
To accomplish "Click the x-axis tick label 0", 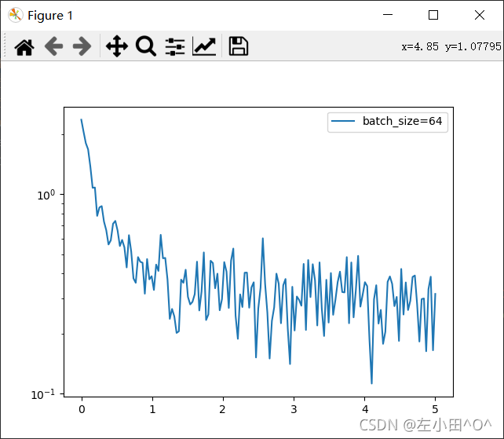I will tap(82, 409).
